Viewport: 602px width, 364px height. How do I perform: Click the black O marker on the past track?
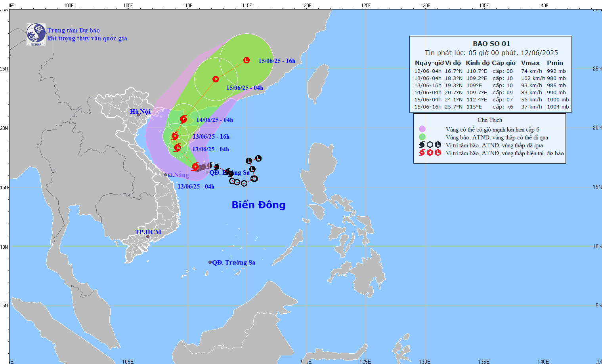(232, 181)
